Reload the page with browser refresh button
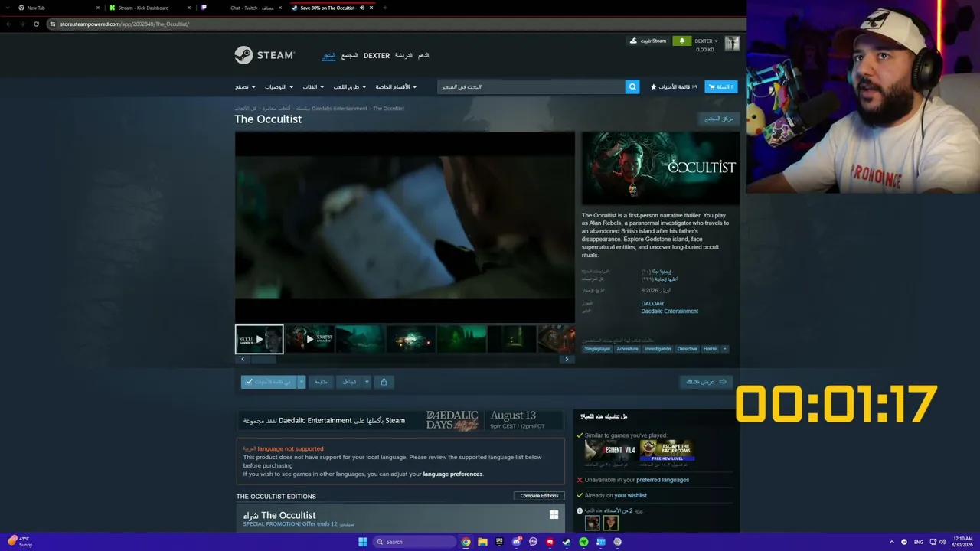Screen dimensions: 980x551 pos(36,24)
